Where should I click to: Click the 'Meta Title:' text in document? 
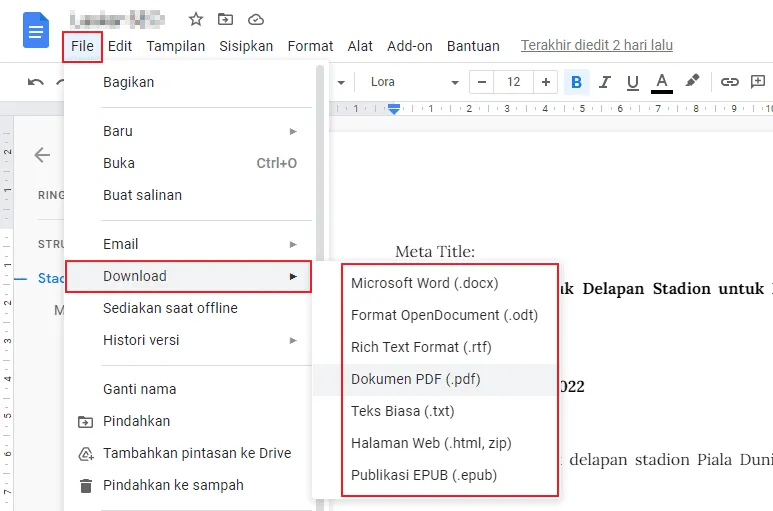point(435,252)
